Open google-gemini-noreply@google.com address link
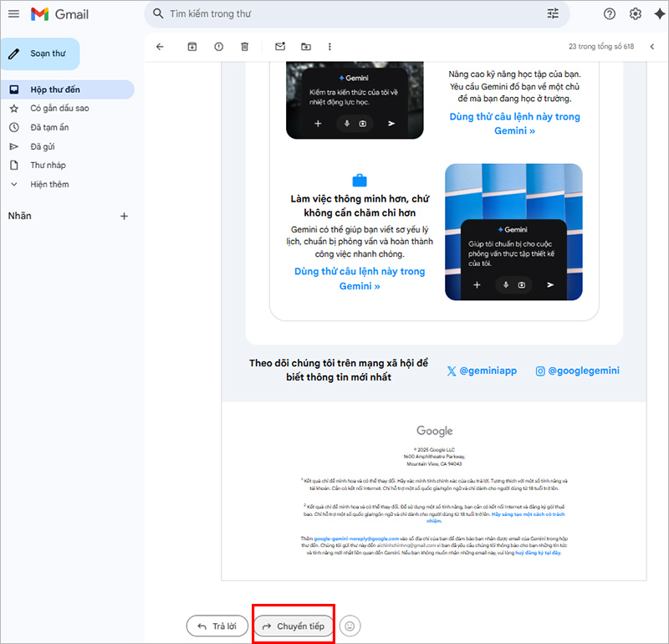669x644 pixels. tap(356, 539)
